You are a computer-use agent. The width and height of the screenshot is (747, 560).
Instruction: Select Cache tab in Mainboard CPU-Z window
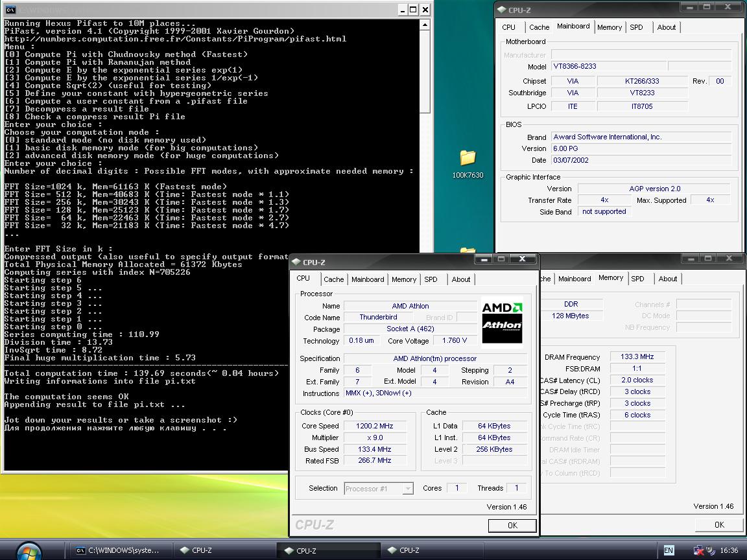[x=539, y=27]
